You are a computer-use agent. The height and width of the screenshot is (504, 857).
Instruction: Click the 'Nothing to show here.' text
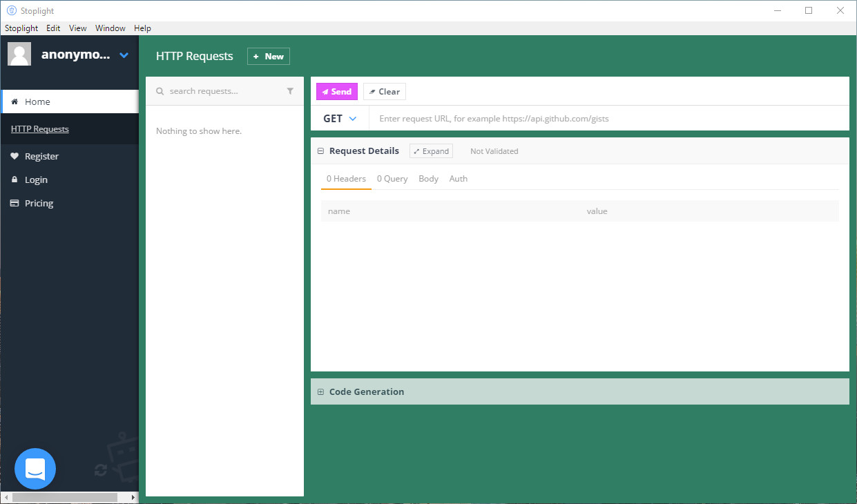[199, 131]
